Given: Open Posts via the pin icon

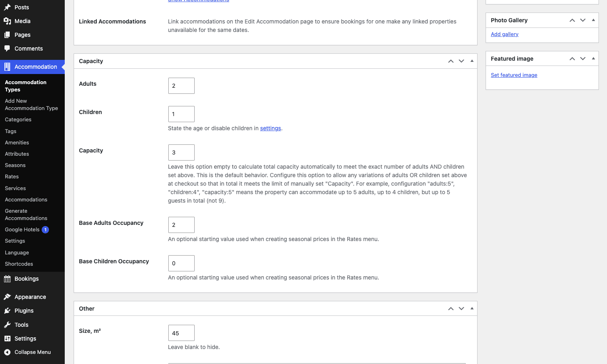Looking at the screenshot, I should (x=7, y=7).
